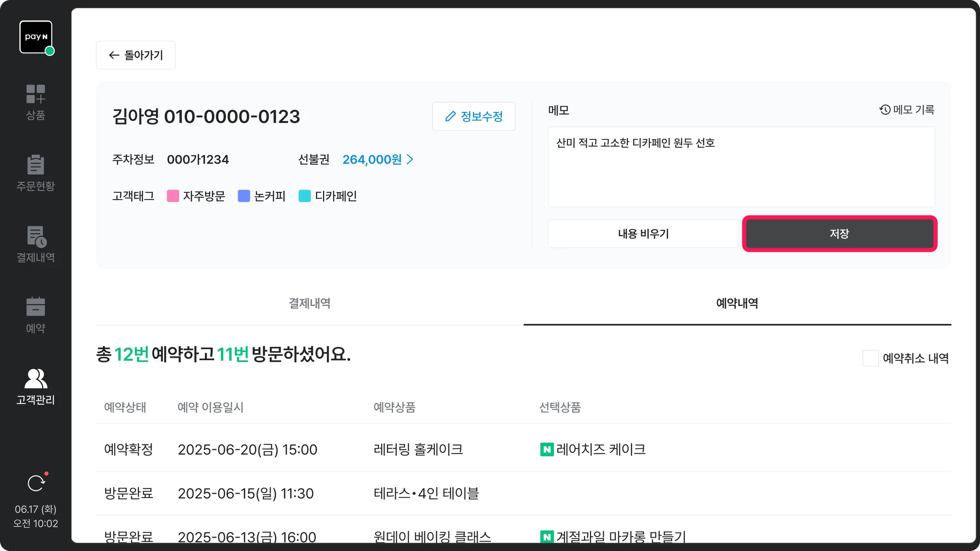Viewport: 980px width, 551px height.
Task: Open the 레터링 홀케이크 reservation row
Action: (x=418, y=450)
